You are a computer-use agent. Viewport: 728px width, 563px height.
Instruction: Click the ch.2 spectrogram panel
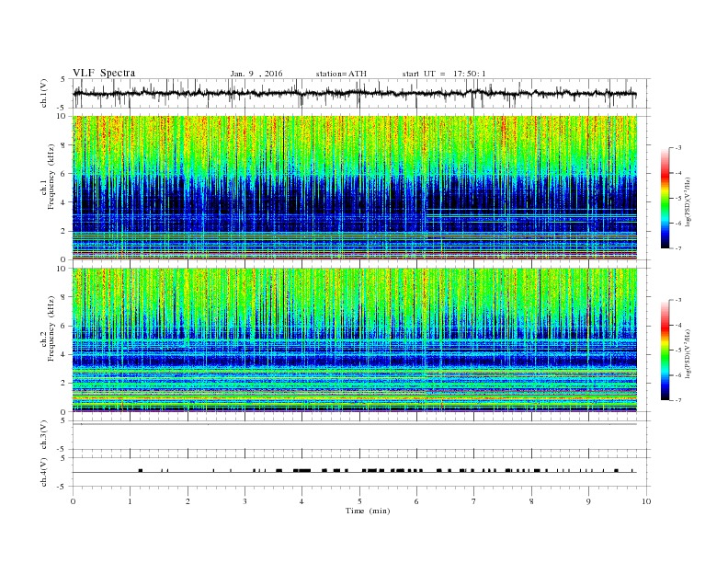click(x=355, y=339)
